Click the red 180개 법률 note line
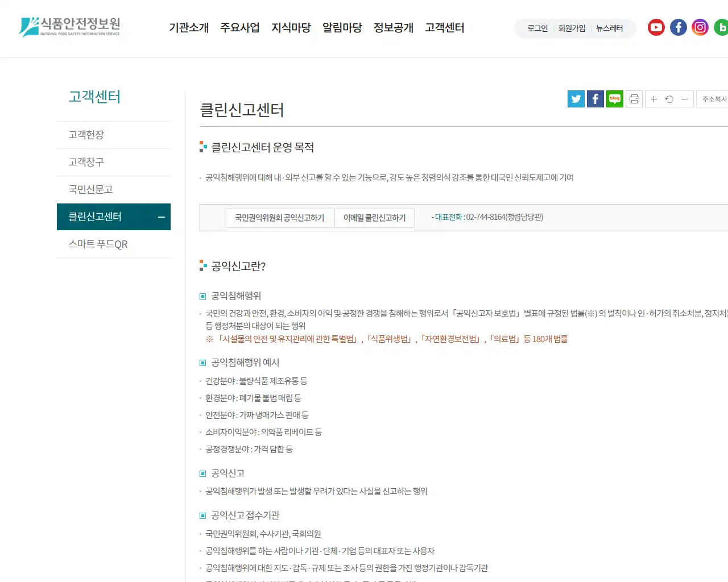 pos(387,339)
